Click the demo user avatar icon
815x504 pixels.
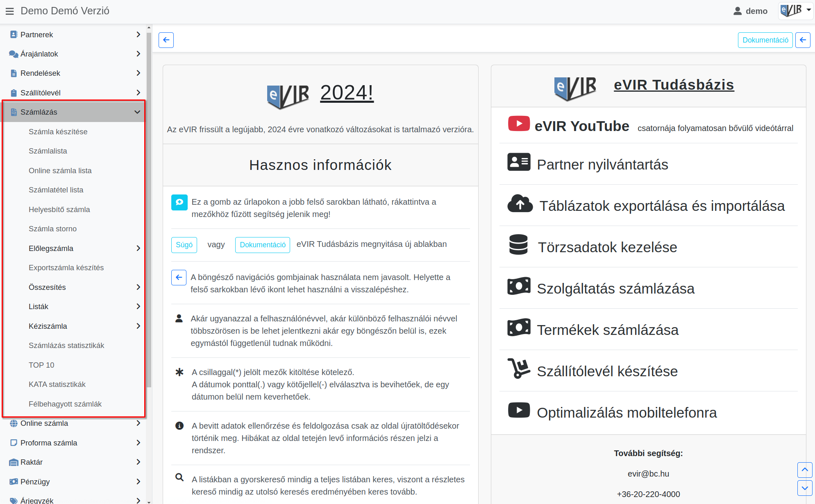pos(738,11)
